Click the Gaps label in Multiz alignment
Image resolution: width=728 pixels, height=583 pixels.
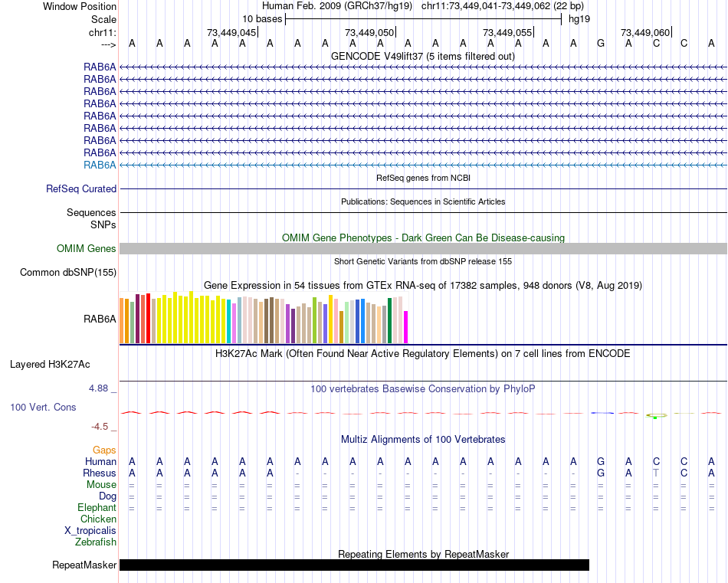[104, 450]
